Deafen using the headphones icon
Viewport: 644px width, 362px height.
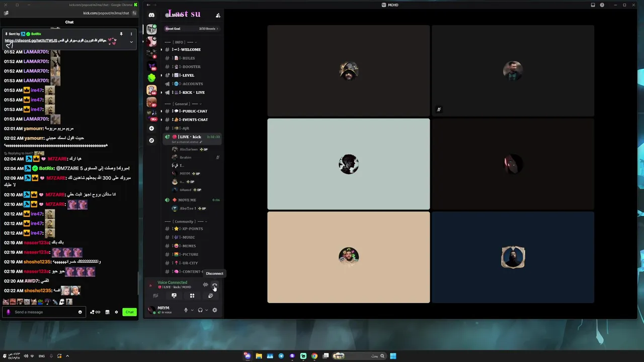pos(200,310)
